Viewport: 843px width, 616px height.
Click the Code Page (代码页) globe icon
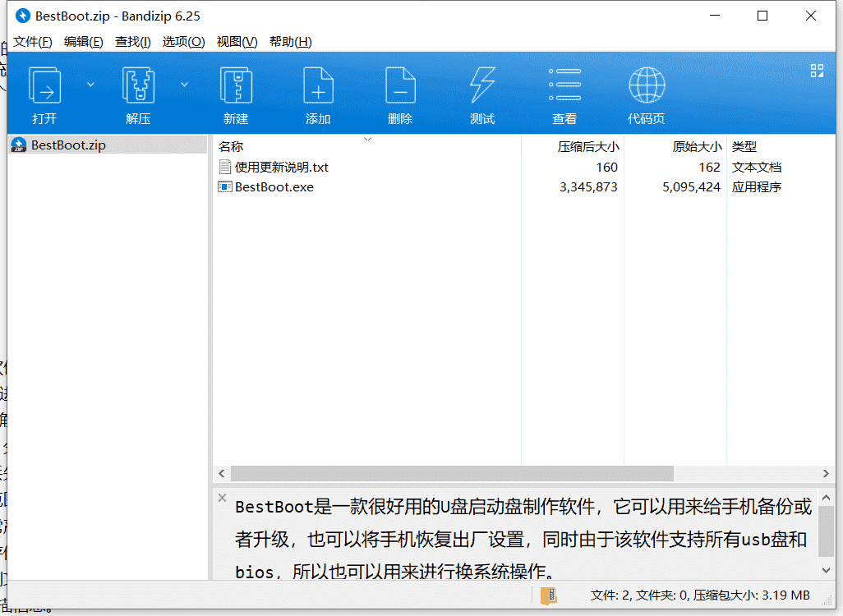pos(647,85)
